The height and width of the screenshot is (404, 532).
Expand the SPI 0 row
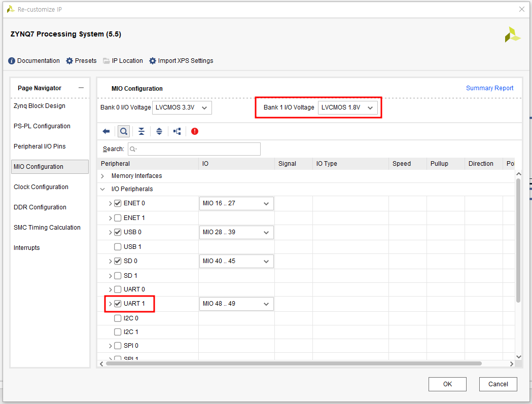(x=110, y=346)
